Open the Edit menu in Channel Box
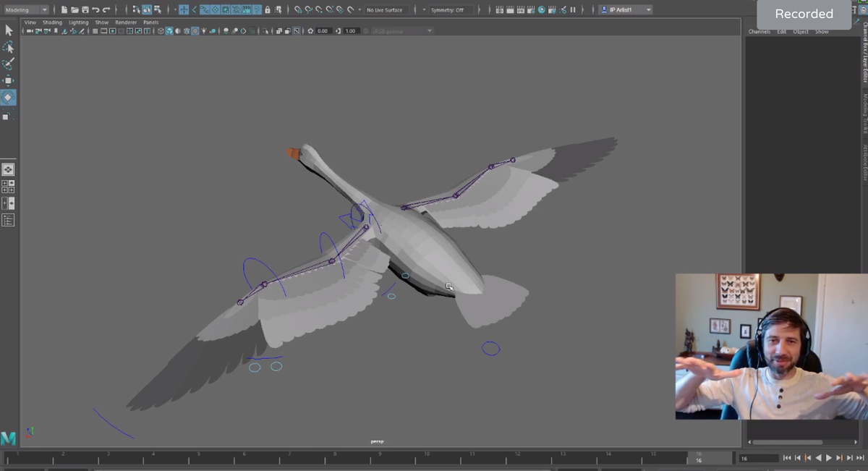 coord(782,32)
